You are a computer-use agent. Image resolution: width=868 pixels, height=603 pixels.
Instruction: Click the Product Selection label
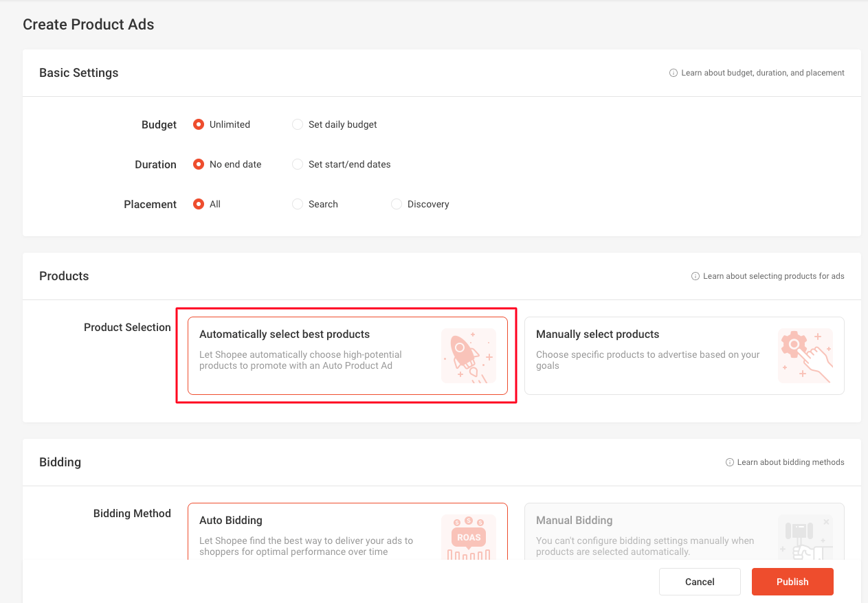(x=127, y=328)
